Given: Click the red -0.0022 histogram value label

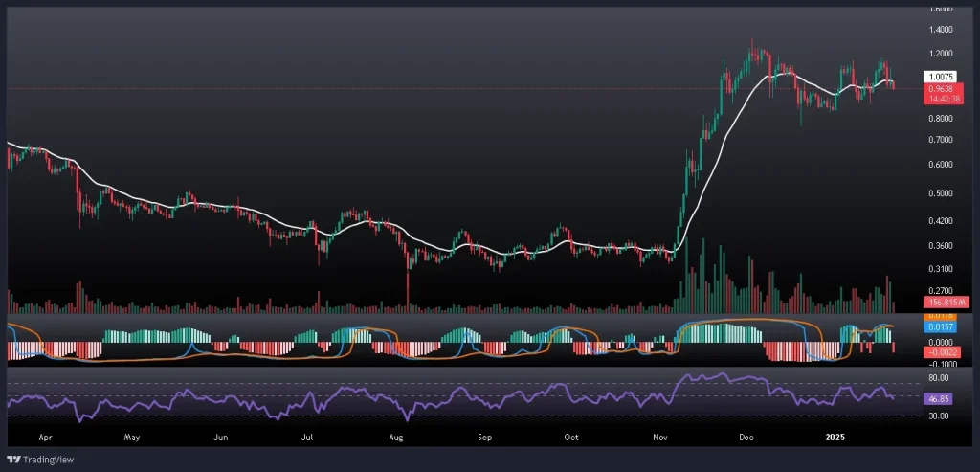Looking at the screenshot, I should (940, 351).
